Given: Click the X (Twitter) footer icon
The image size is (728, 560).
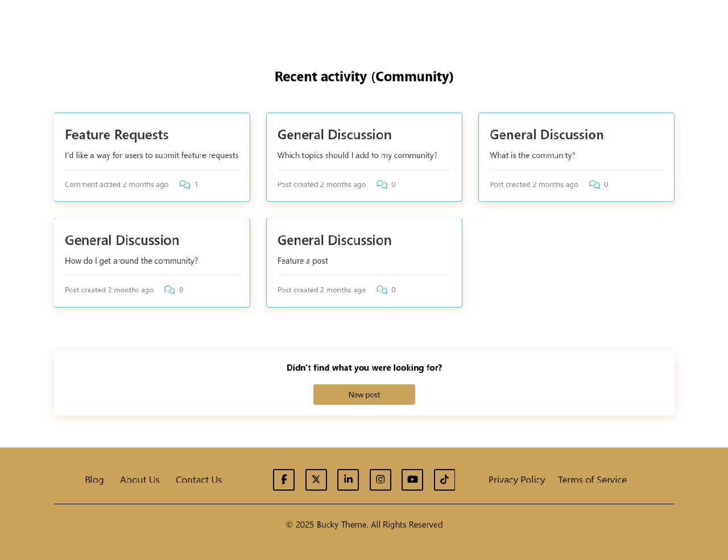Looking at the screenshot, I should [316, 480].
